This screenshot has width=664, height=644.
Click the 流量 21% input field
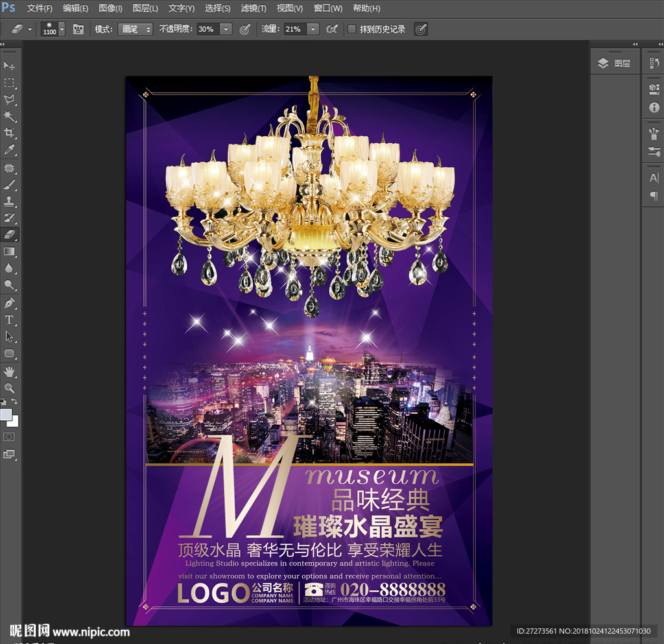click(x=295, y=29)
